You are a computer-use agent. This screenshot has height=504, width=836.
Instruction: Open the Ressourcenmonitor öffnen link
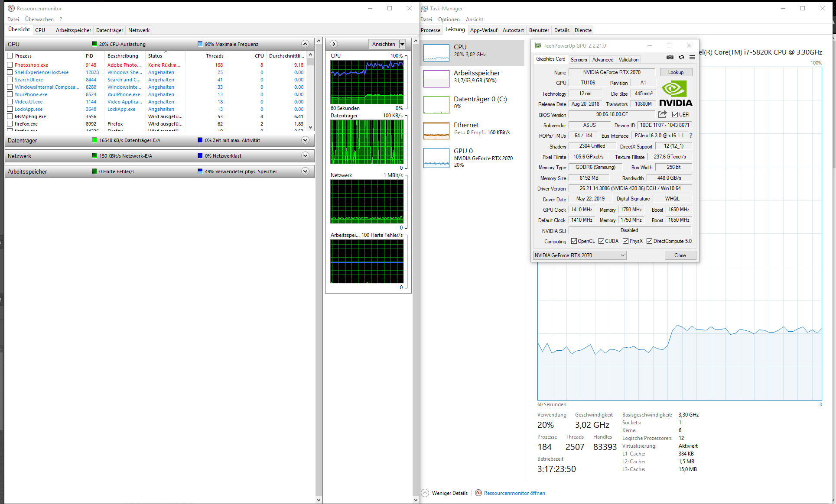click(x=514, y=493)
